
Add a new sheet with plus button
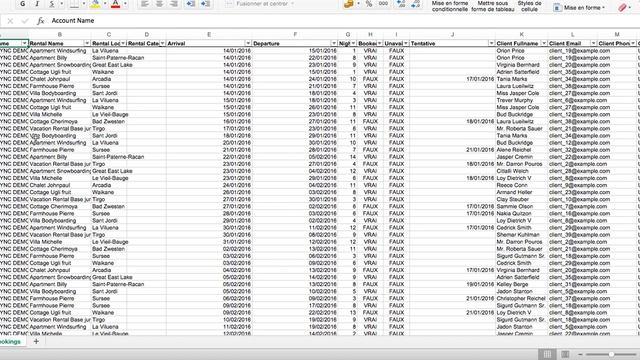[x=36, y=341]
